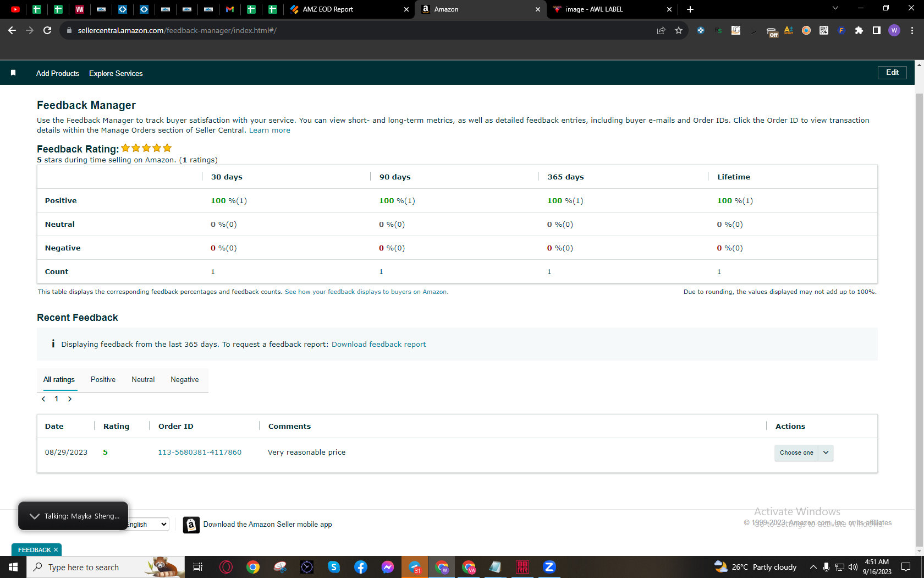Open the AMZScout extension icon

tap(789, 30)
